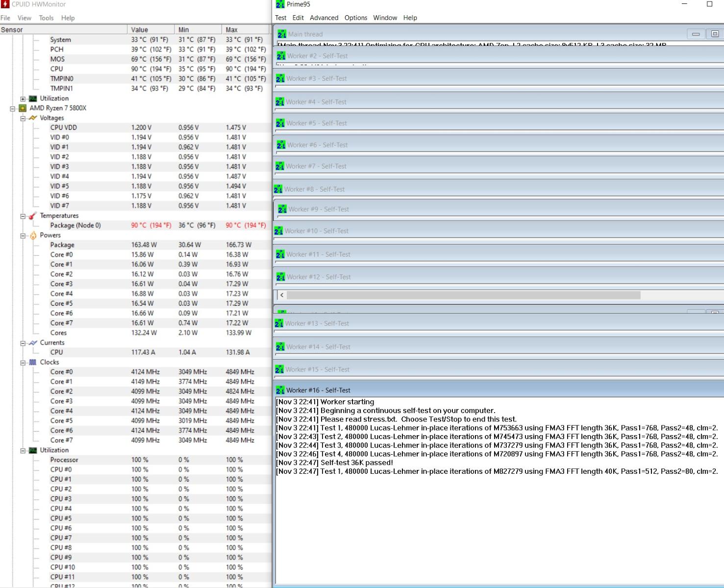Click the Worker #14 window icon
Screen dimensions: 724x588
point(280,347)
